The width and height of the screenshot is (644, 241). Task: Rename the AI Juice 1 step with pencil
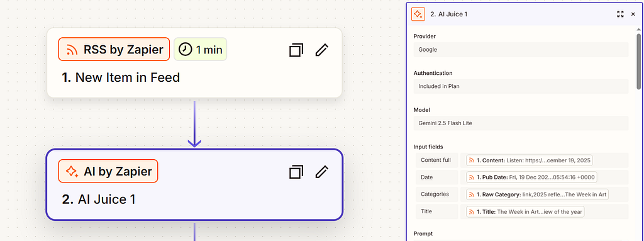(x=321, y=172)
